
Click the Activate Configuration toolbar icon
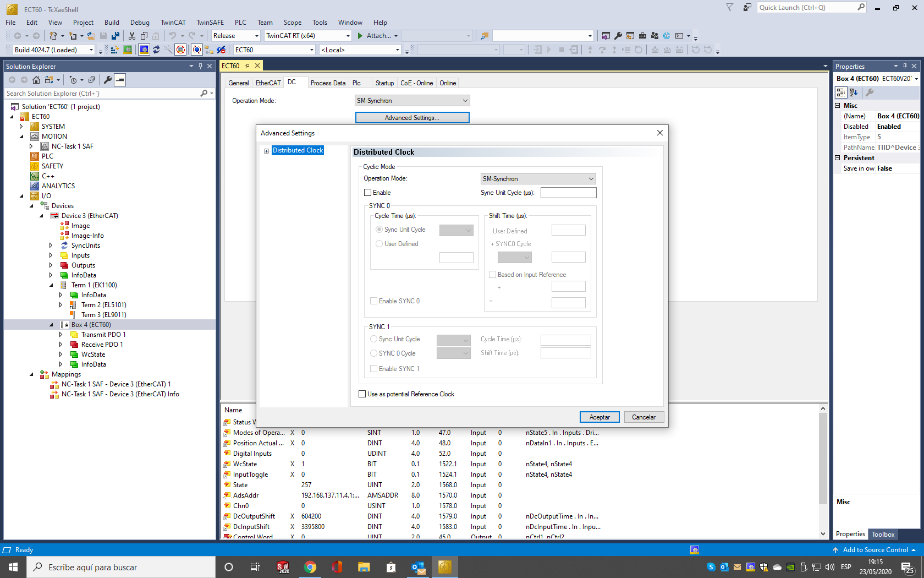coord(114,50)
